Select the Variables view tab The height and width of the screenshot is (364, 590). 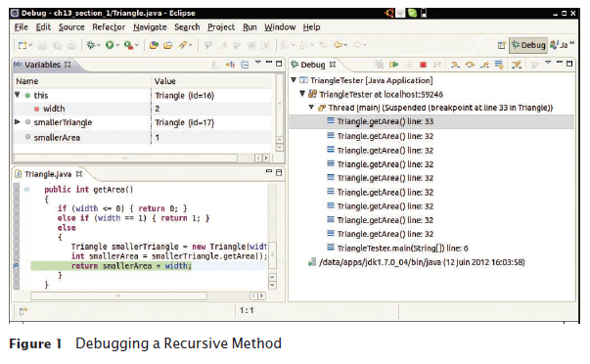click(42, 65)
